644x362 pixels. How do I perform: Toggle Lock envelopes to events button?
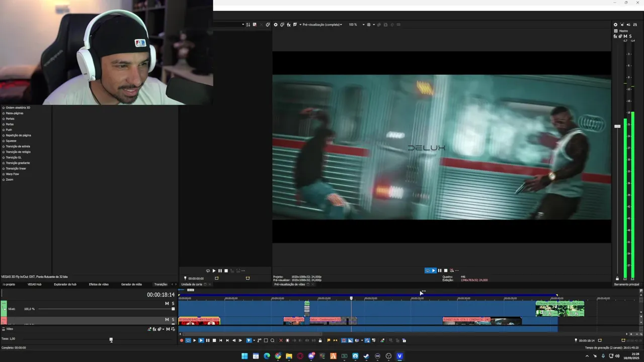pyautogui.click(x=367, y=340)
